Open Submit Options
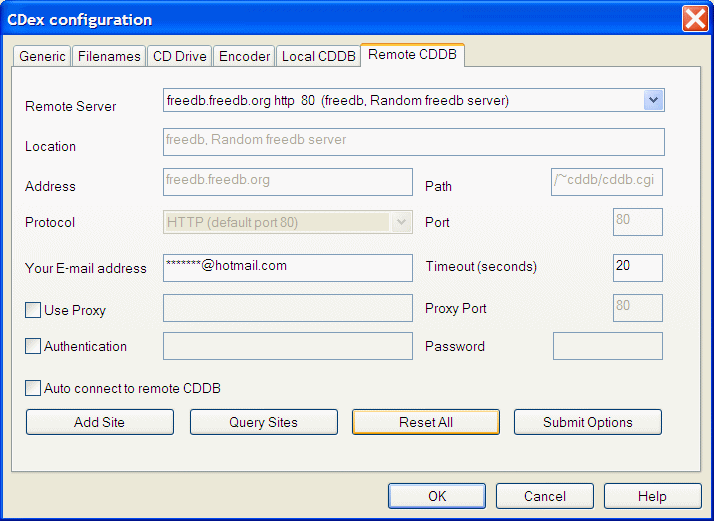The width and height of the screenshot is (714, 521). point(588,422)
